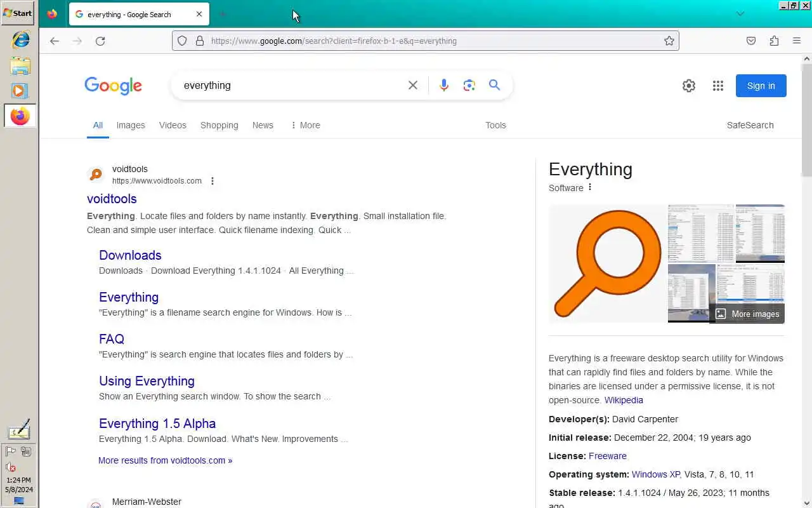Click the pen and paper sidebar icon
This screenshot has width=812, height=508.
[x=19, y=429]
